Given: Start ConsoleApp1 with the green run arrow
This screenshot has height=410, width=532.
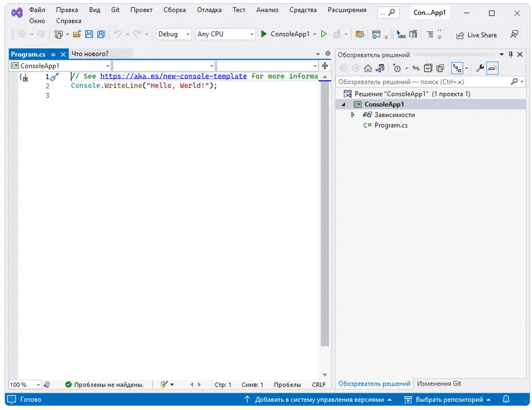Looking at the screenshot, I should (x=264, y=34).
